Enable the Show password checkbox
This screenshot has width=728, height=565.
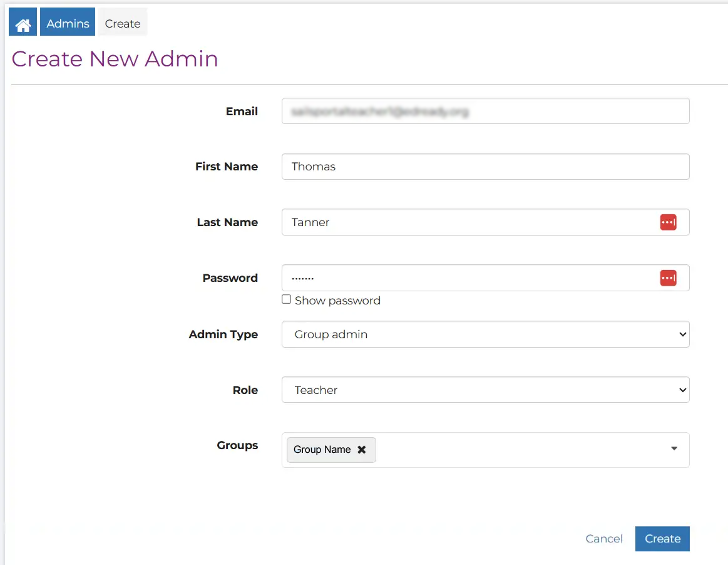click(286, 299)
